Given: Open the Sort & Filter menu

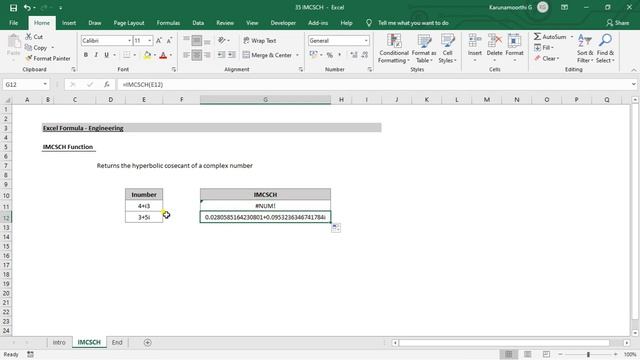Looking at the screenshot, I should [584, 49].
